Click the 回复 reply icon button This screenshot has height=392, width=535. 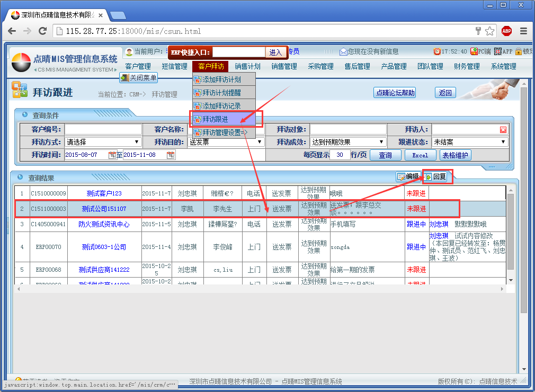435,177
